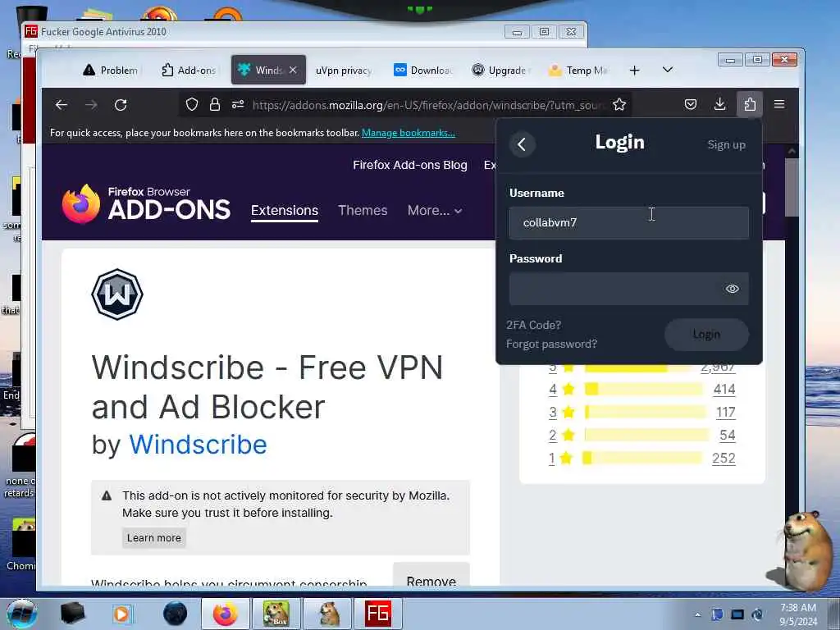
Task: Click Sign up in login panel
Action: [x=727, y=144]
